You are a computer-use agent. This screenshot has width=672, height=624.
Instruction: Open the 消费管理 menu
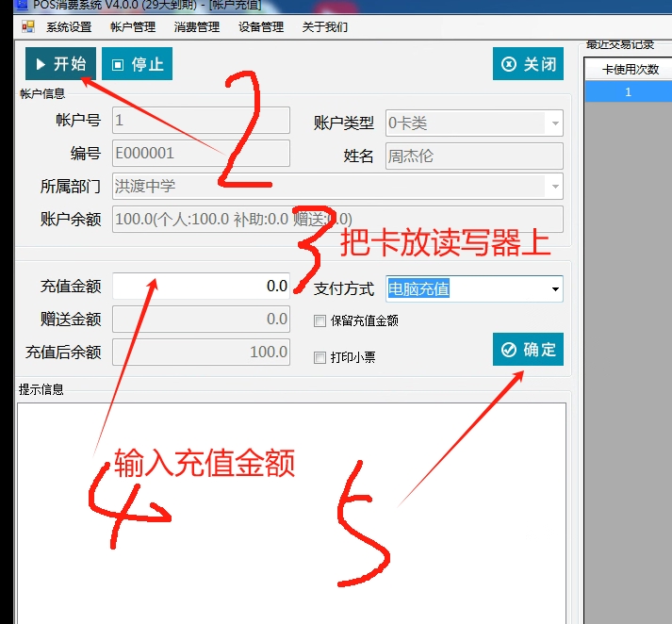pos(197,27)
